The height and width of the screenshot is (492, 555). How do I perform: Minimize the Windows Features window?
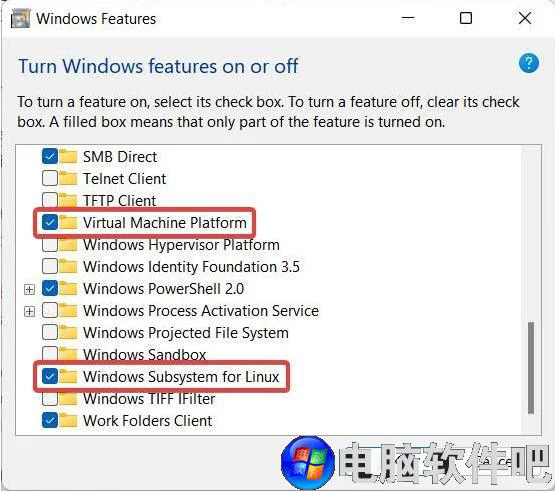pos(408,18)
